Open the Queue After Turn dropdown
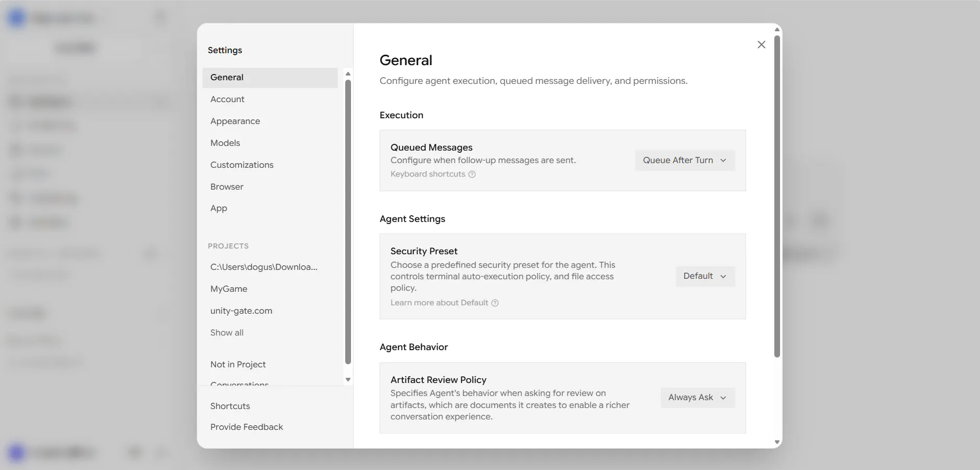 685,160
